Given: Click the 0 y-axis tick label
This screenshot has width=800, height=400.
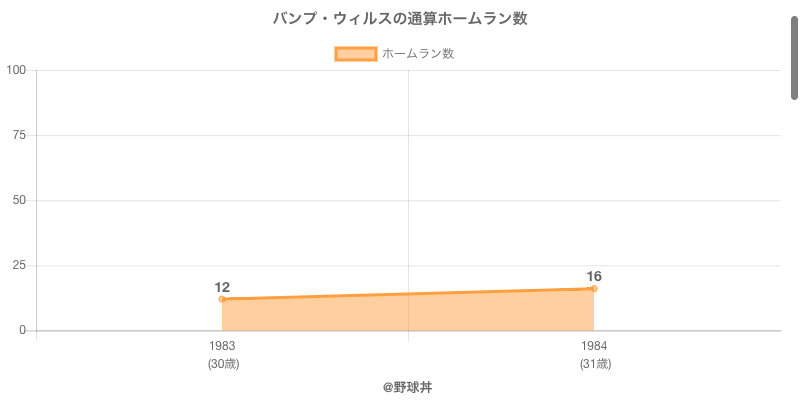Looking at the screenshot, I should pyautogui.click(x=24, y=330).
